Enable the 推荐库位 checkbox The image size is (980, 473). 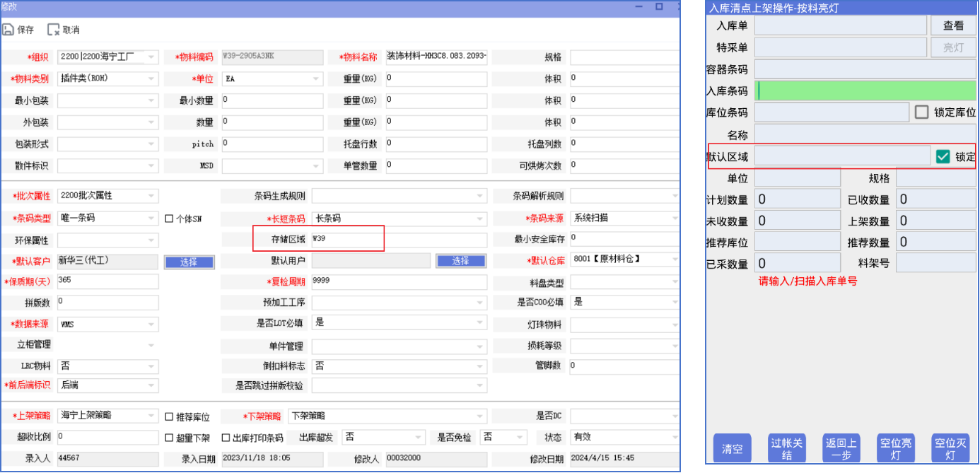tap(170, 416)
